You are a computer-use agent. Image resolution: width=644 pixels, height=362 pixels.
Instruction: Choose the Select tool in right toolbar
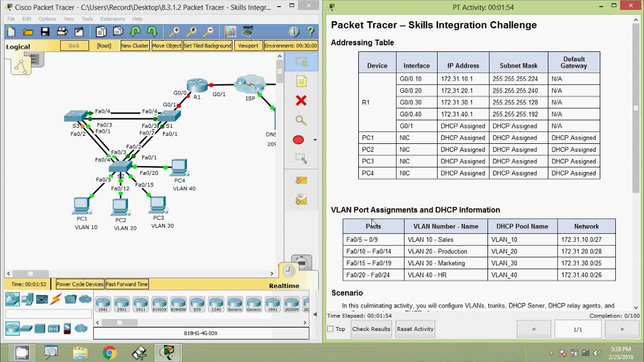tap(301, 62)
